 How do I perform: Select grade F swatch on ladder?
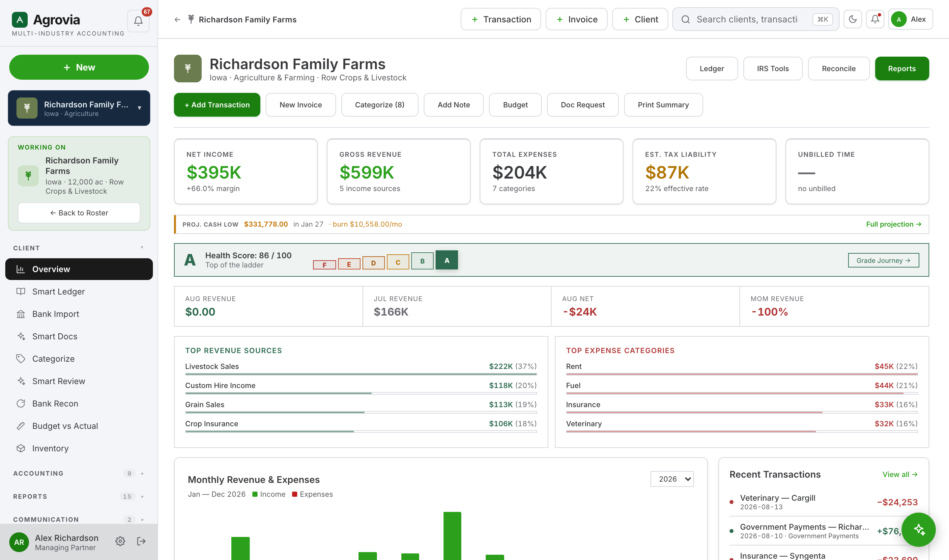pyautogui.click(x=324, y=265)
